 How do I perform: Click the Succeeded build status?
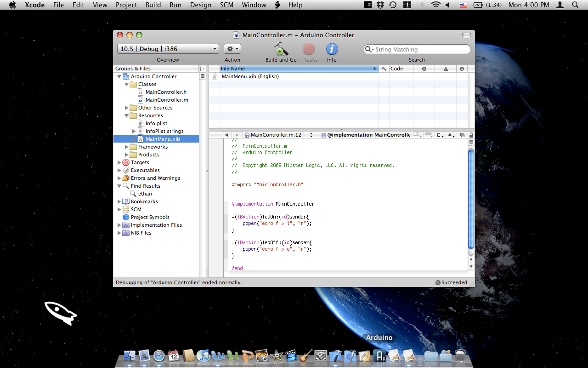tap(451, 282)
